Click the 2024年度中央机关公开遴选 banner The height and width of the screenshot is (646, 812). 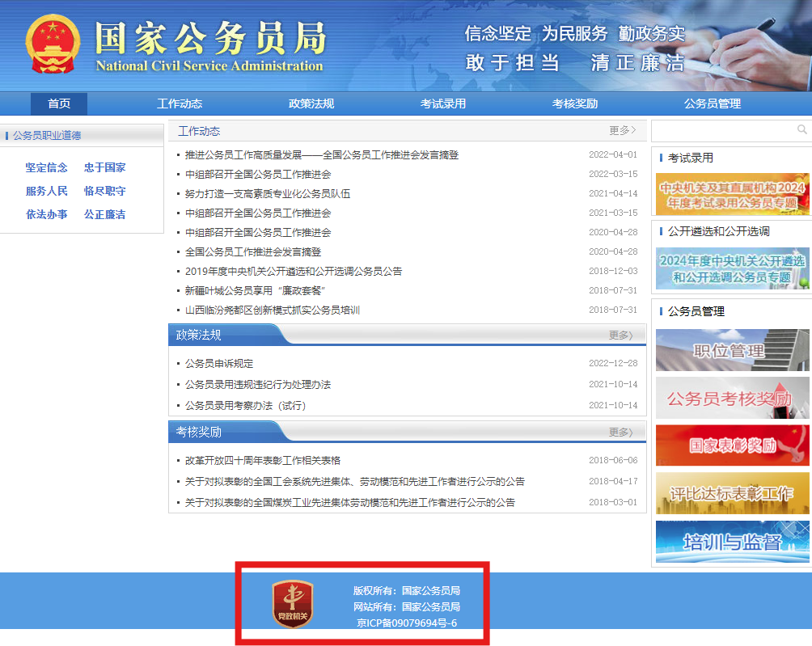click(x=732, y=268)
